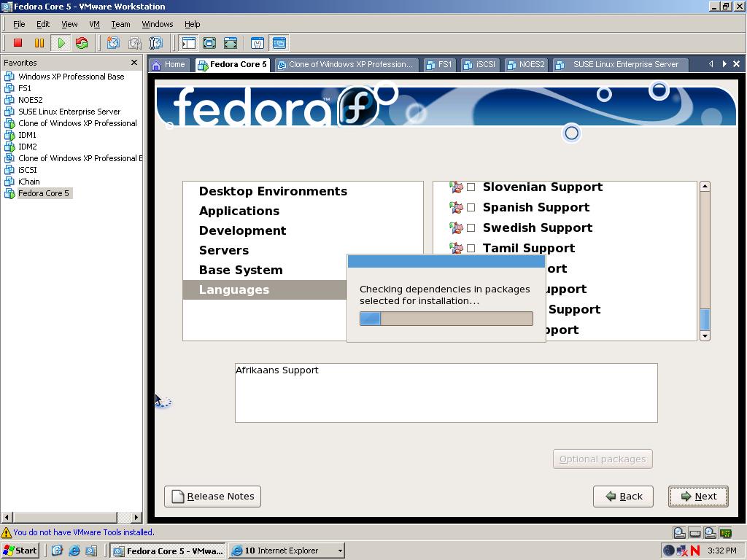Screen dimensions: 747x560
Task: Click the dark globe tray icon
Action: [x=669, y=551]
